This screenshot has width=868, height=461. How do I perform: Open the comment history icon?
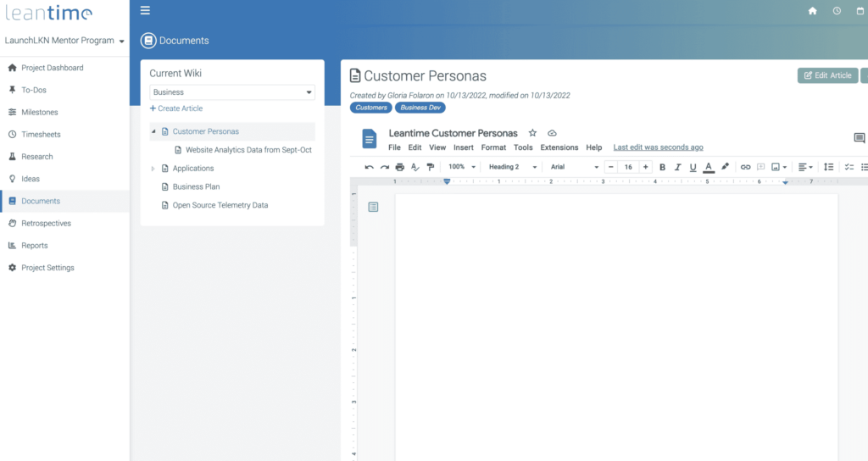pos(859,138)
